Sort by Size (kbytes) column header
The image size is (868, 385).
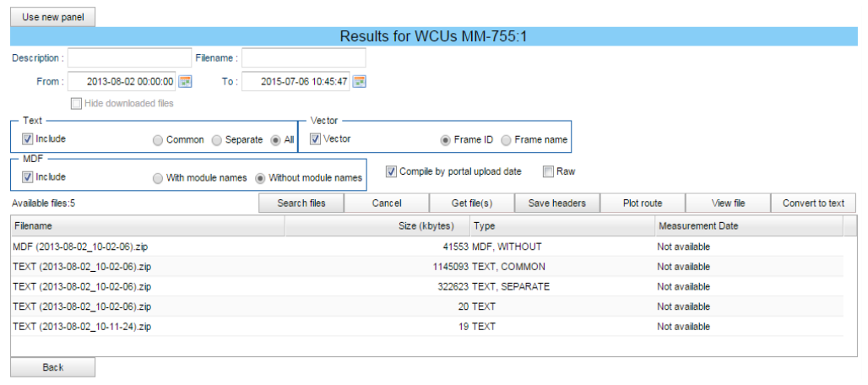[x=377, y=226]
